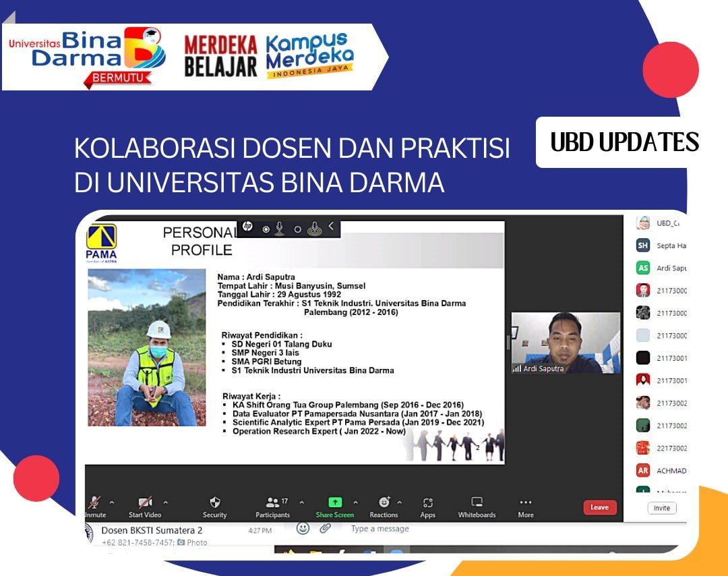
Task: Click the slide text "Nama : Ardi Saputra"
Action: (256, 277)
